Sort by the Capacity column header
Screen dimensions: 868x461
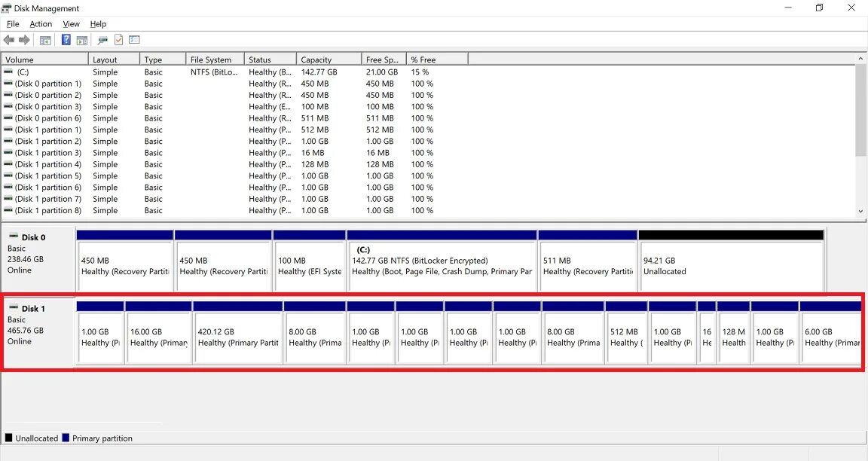(329, 60)
